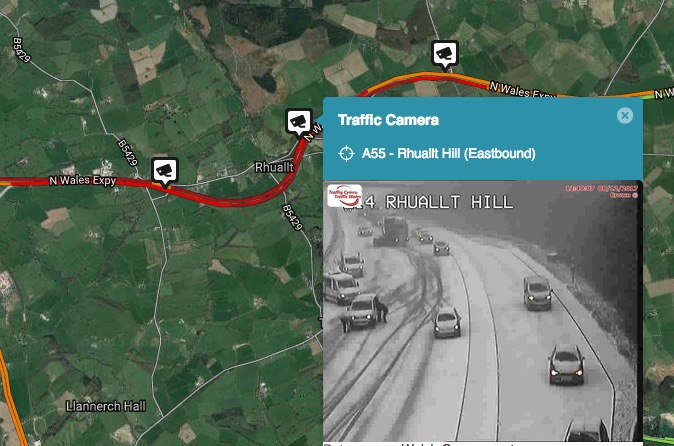Click the A55 - Rhuallt Hill (Eastbound) title
The height and width of the screenshot is (446, 674).
(449, 153)
